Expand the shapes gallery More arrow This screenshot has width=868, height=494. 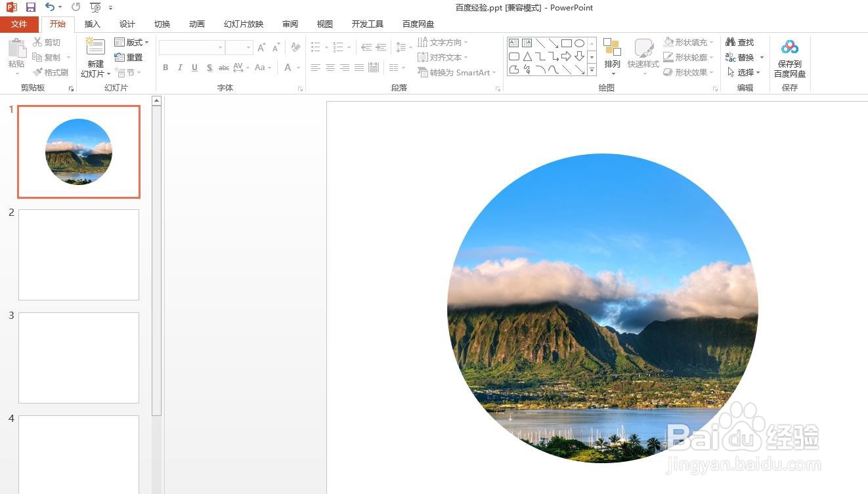pos(592,70)
